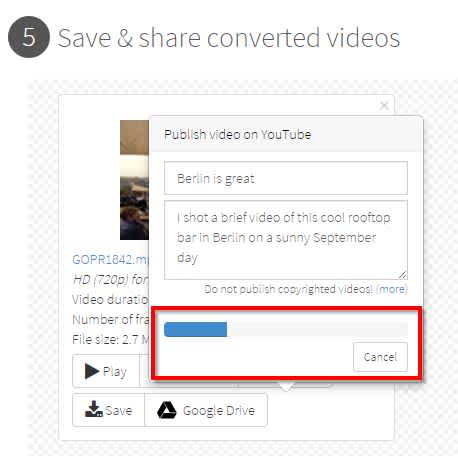Click the Google Drive button label
The height and width of the screenshot is (468, 458).
[219, 410]
